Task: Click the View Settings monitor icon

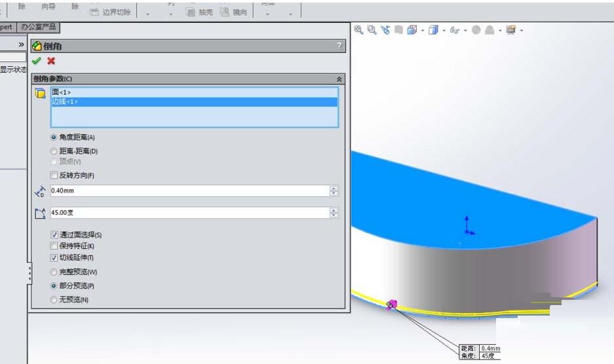Action: pos(510,29)
